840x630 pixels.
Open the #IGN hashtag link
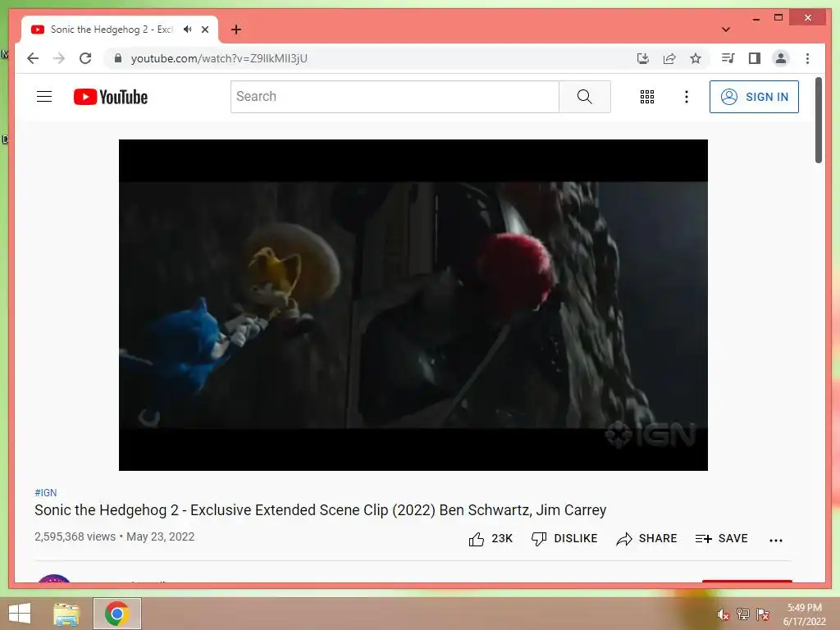click(46, 492)
